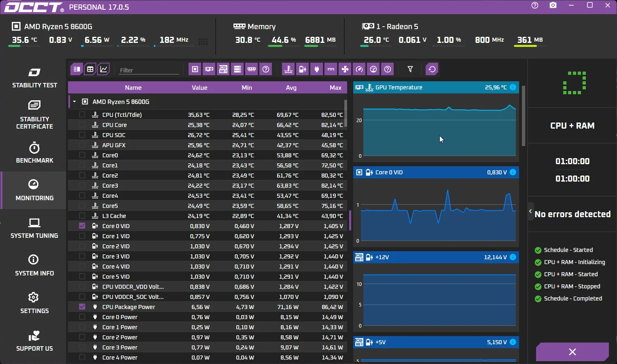Switch to combined table and graph view
Viewport: 617px width, 364px height.
pyautogui.click(x=76, y=69)
